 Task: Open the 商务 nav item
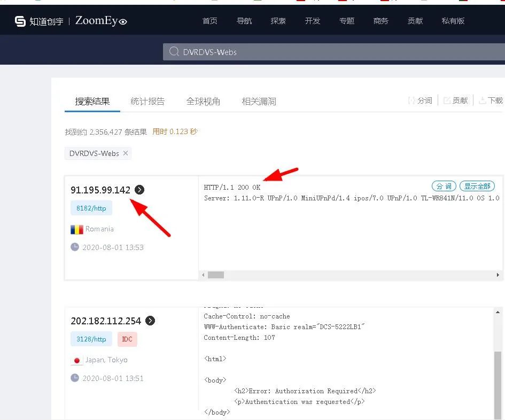pyautogui.click(x=381, y=21)
